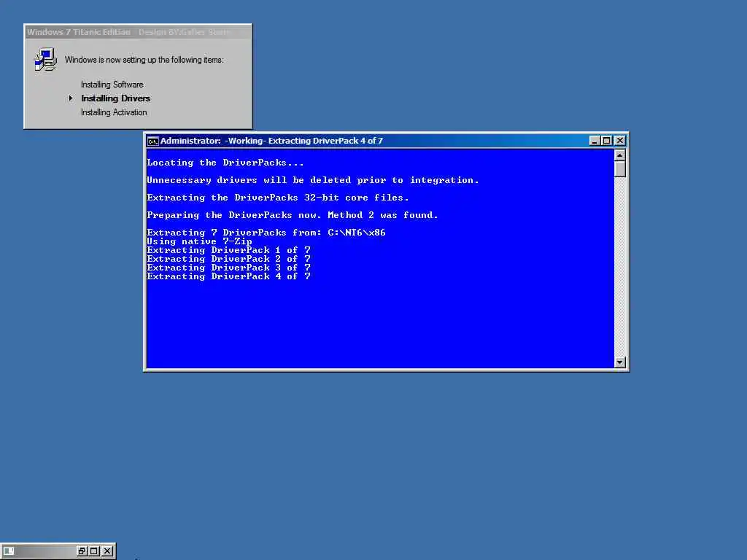This screenshot has width=747, height=560.
Task: Restore the minimized window in bottom-left bar
Action: [82, 551]
